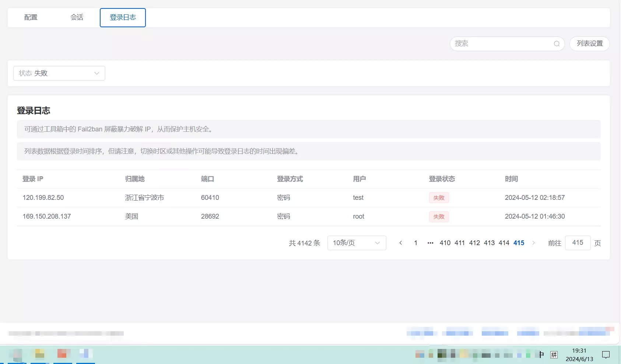The height and width of the screenshot is (364, 621).
Task: Click the ellipsis icon between page numbers
Action: click(430, 243)
